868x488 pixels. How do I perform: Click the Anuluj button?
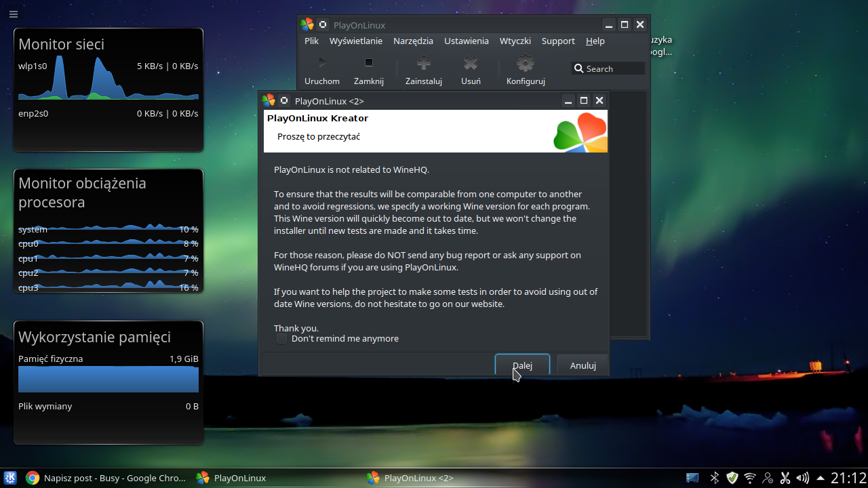pyautogui.click(x=583, y=365)
